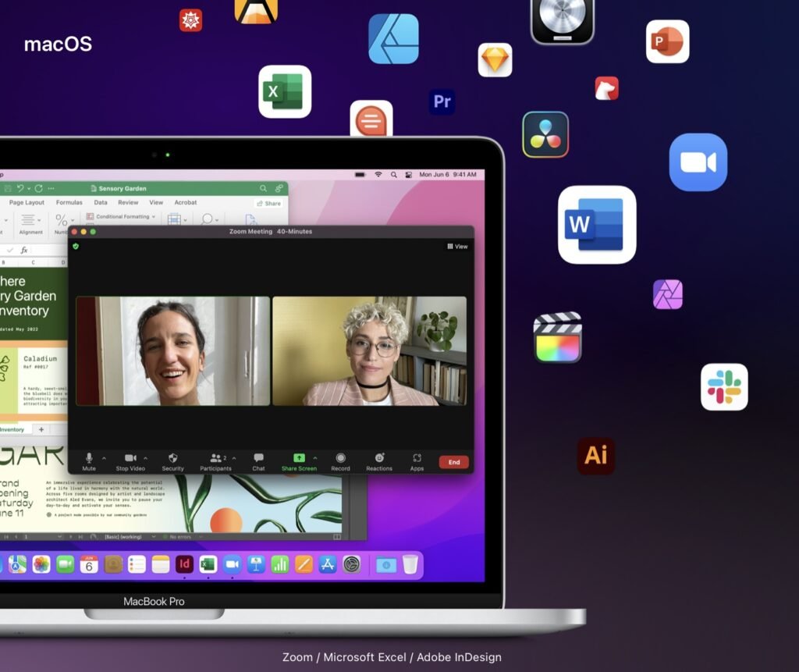Click the fx insert function icon

(x=24, y=250)
